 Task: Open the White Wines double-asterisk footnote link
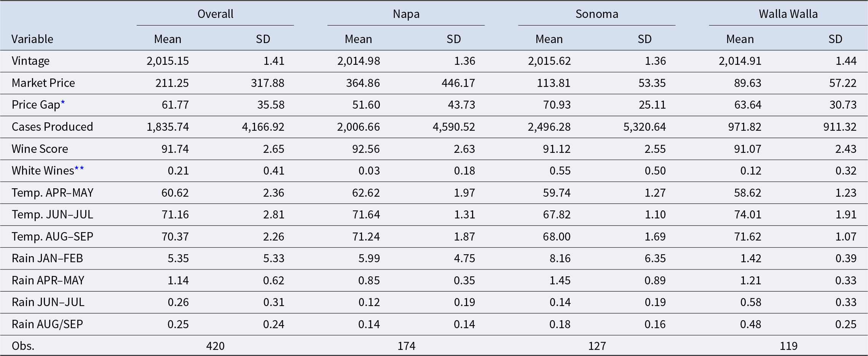coord(79,169)
